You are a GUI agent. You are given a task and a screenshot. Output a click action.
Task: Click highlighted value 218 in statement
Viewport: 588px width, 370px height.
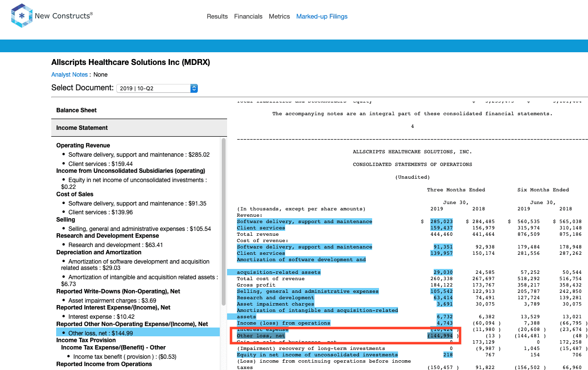coord(448,355)
